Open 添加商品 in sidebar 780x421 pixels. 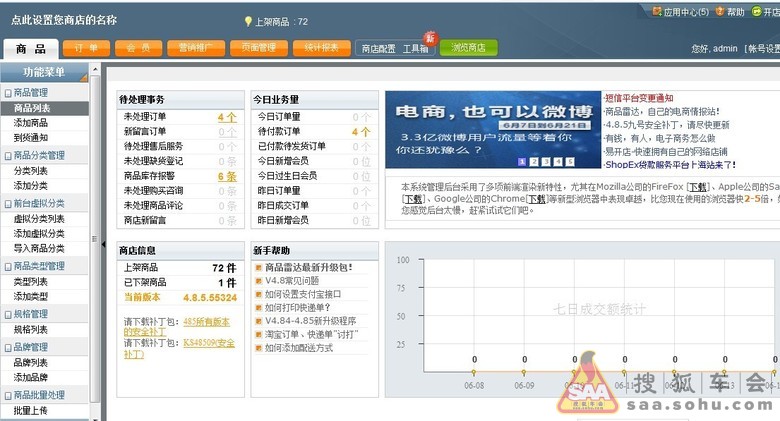pyautogui.click(x=31, y=123)
